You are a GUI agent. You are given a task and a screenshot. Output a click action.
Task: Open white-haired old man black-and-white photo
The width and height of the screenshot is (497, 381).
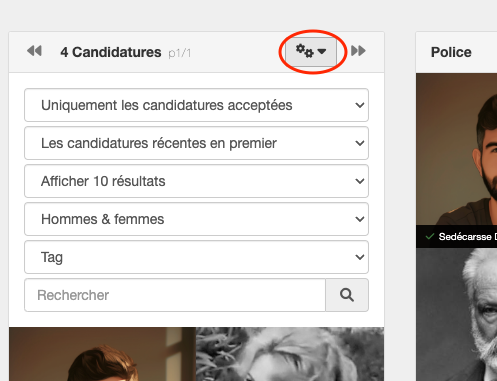point(456,314)
